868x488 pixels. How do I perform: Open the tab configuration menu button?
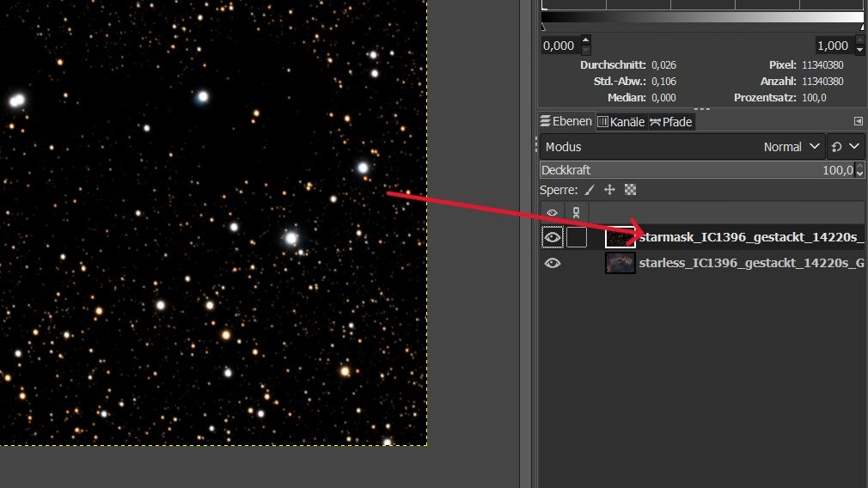858,121
